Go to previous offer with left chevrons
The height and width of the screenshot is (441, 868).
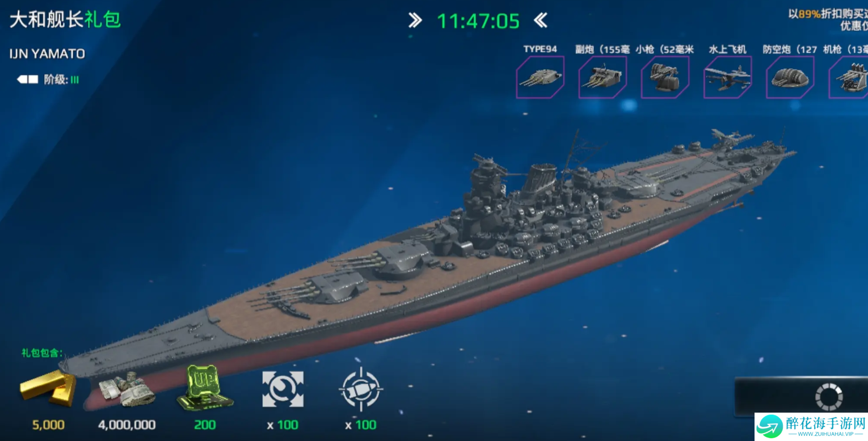point(541,21)
